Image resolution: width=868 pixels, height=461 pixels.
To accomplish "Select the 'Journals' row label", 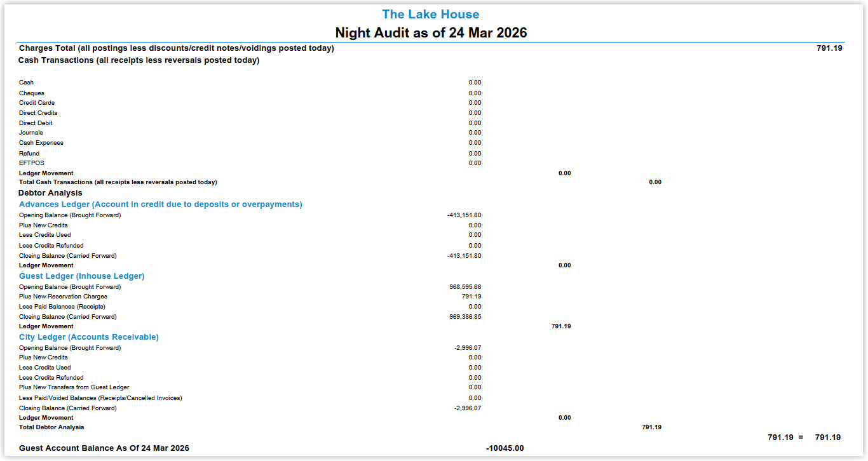I will click(x=31, y=133).
